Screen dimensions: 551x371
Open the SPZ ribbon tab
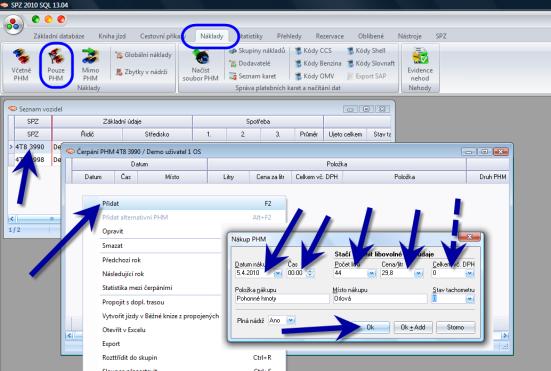click(441, 36)
